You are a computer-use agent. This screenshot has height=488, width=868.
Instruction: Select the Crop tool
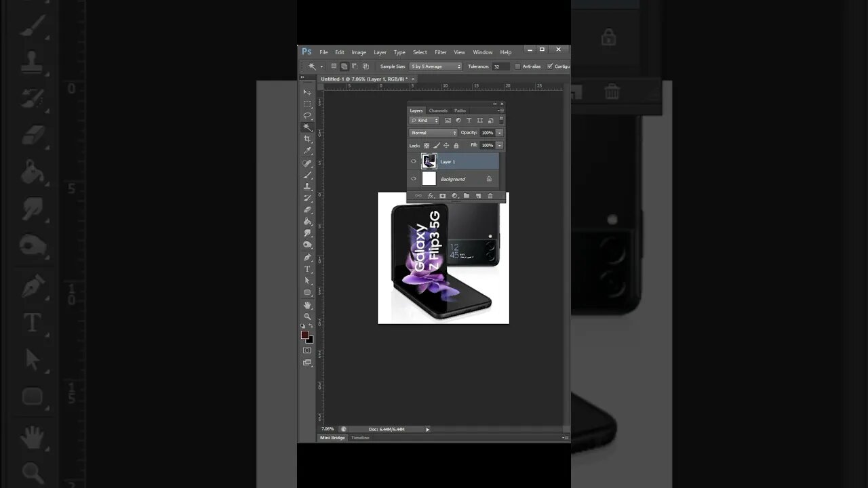tap(307, 139)
